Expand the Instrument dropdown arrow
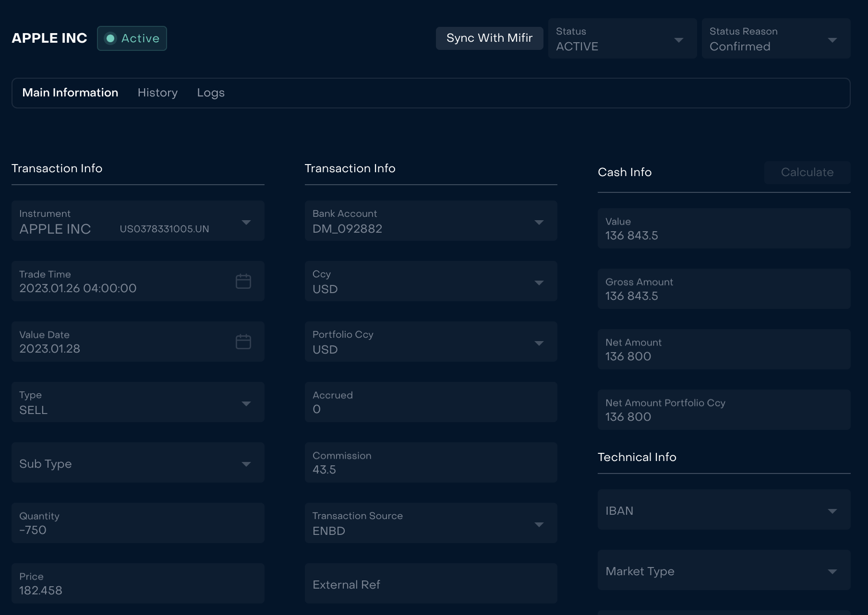 246,222
